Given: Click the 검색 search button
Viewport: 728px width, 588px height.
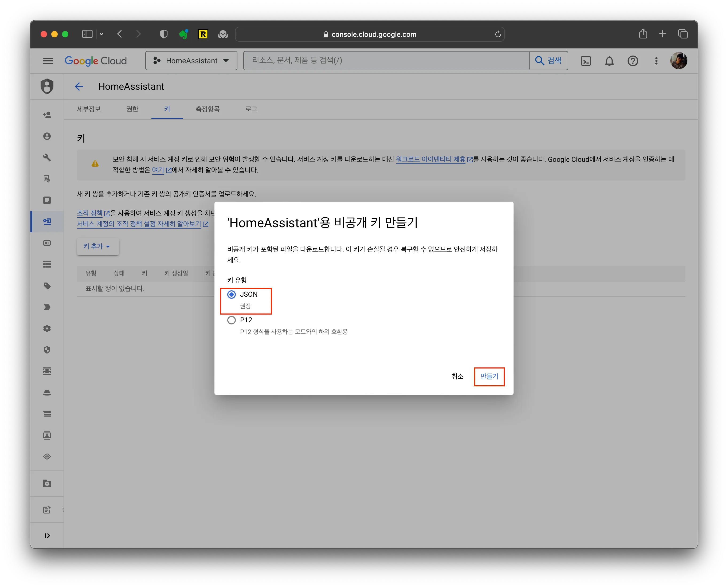Looking at the screenshot, I should coord(549,61).
